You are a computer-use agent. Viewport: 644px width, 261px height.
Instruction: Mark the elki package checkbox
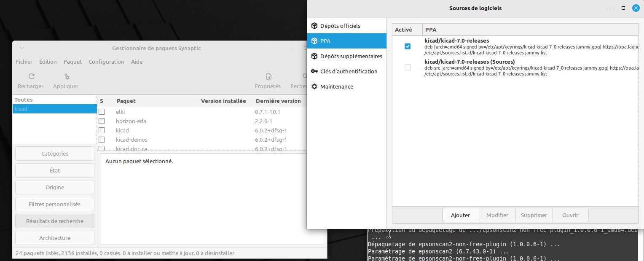click(102, 112)
